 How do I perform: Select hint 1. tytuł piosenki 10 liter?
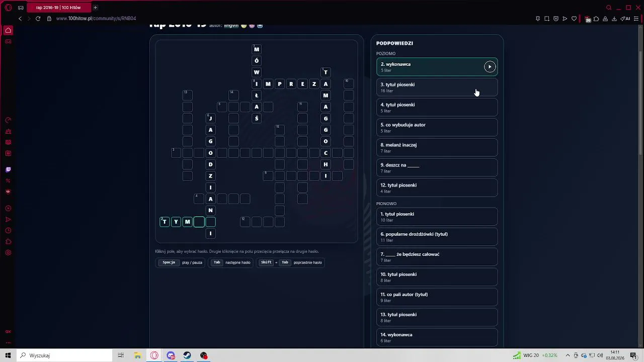tap(437, 217)
